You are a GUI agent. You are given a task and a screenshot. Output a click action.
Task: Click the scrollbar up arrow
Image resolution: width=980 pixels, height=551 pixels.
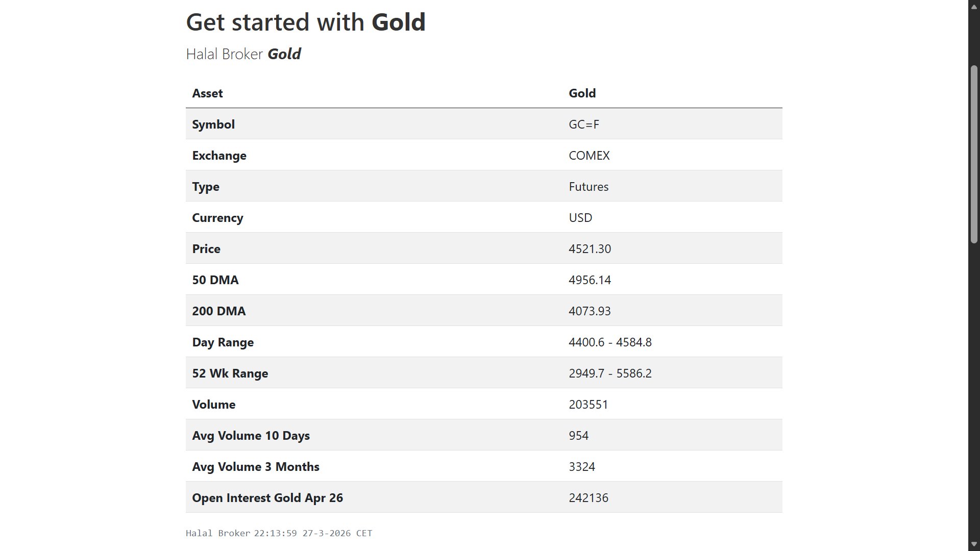click(x=974, y=5)
